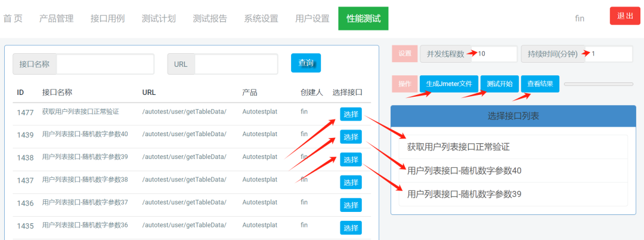Open the 产品管理 menu
644x240 pixels.
(56, 19)
